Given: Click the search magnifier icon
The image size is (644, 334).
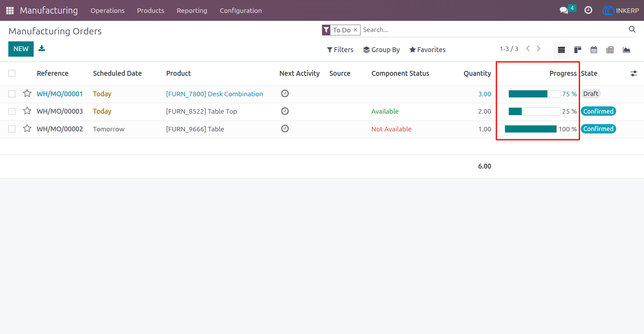Looking at the screenshot, I should [x=632, y=30].
